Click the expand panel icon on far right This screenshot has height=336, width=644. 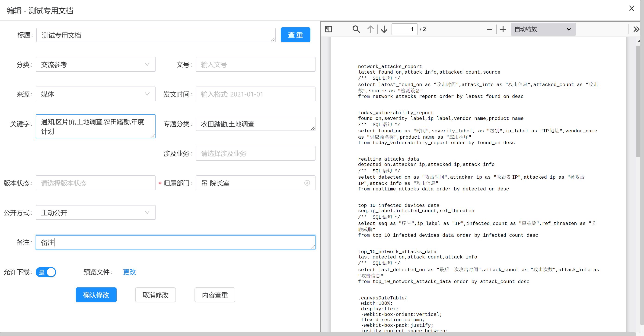(x=636, y=29)
